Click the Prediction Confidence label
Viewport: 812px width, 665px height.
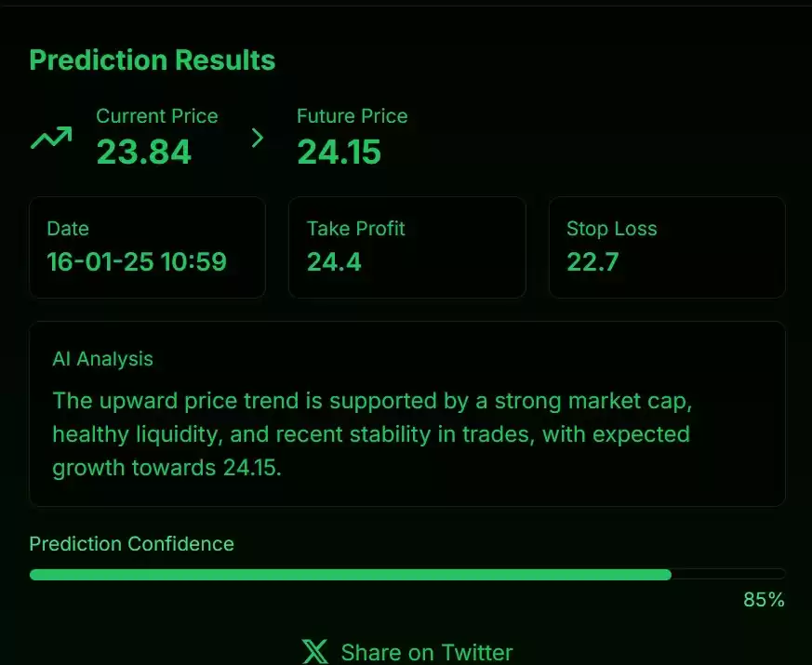pyautogui.click(x=131, y=544)
